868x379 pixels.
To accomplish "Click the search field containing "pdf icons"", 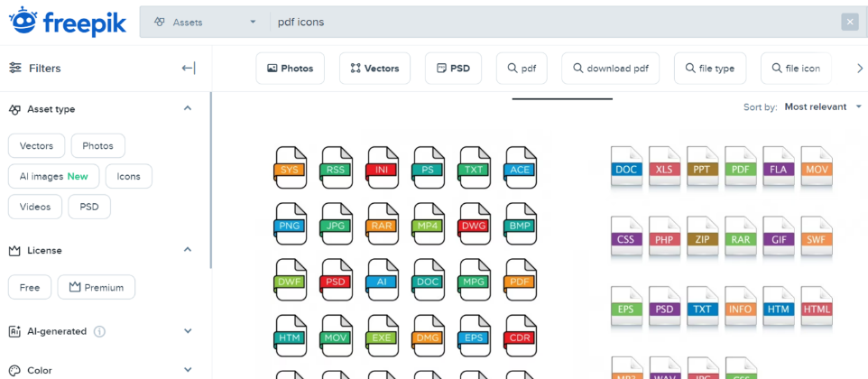I will [x=541, y=22].
